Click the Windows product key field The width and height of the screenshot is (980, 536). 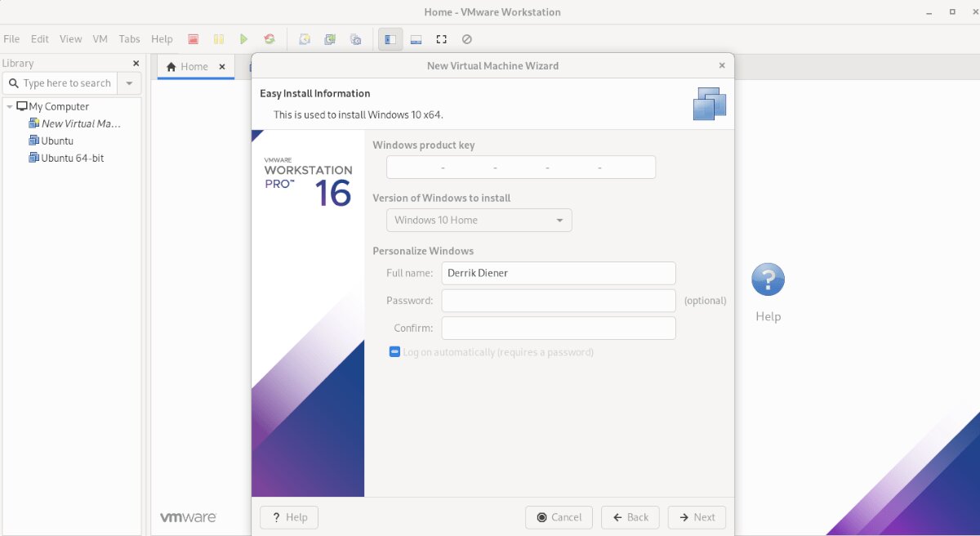point(520,167)
